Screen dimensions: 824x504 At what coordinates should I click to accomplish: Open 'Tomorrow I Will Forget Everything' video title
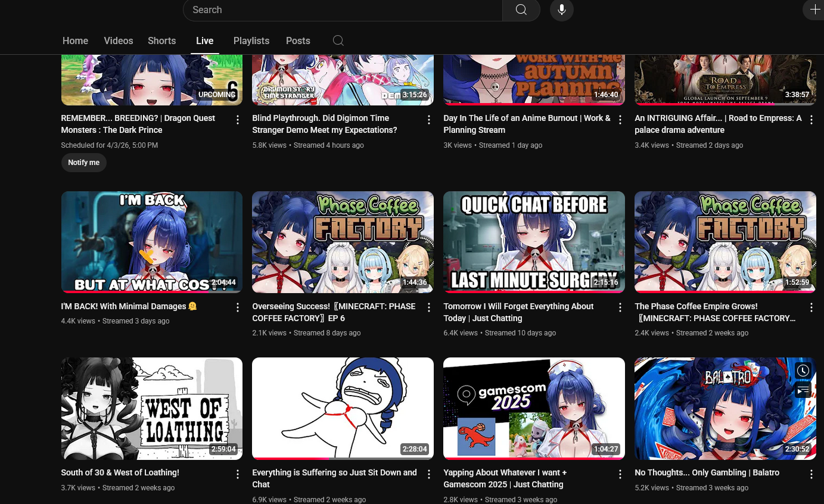pyautogui.click(x=518, y=312)
